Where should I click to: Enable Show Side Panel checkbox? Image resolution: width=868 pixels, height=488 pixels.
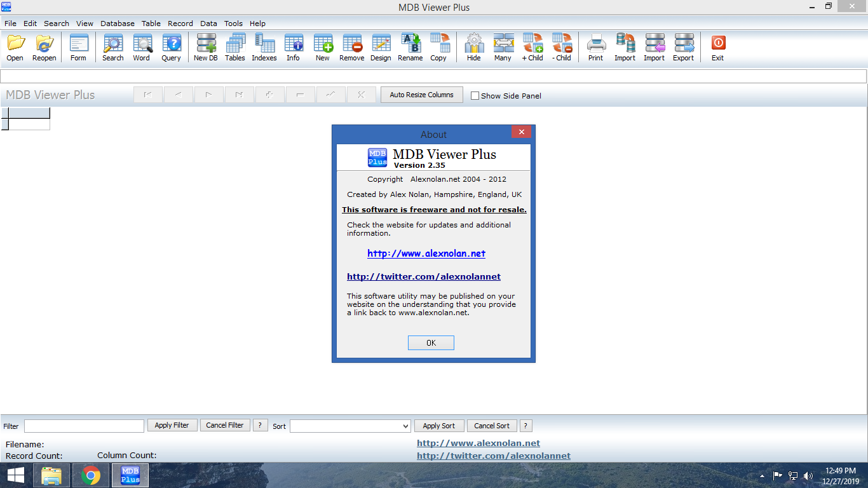(475, 96)
